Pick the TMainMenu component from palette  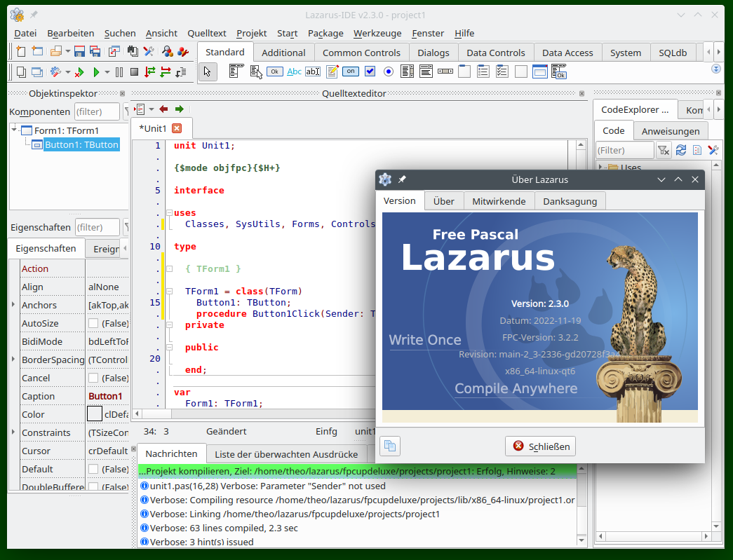pos(236,71)
